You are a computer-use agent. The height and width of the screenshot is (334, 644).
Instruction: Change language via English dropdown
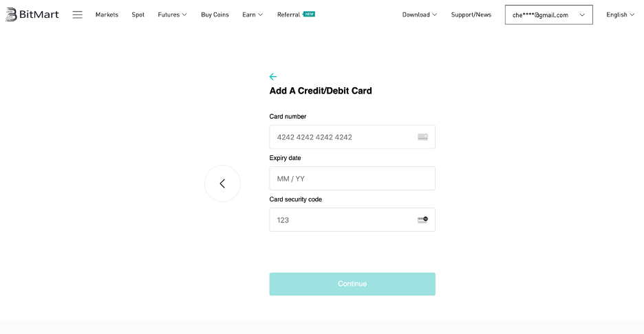pyautogui.click(x=620, y=14)
